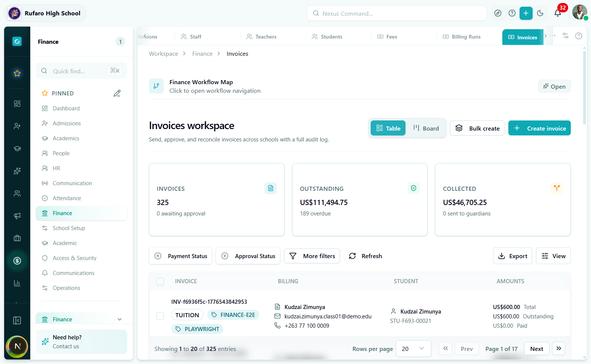
Task: Open Access & Security in pinned list
Action: tap(82, 258)
